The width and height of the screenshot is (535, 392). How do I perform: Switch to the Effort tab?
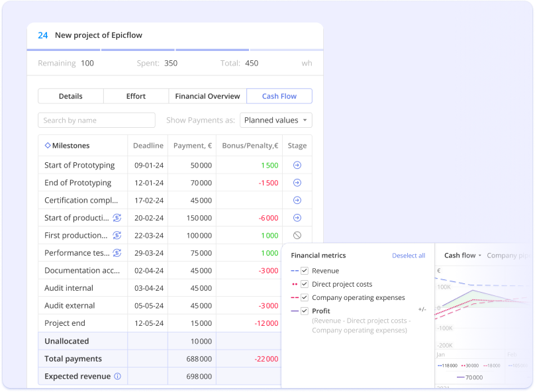pyautogui.click(x=136, y=96)
